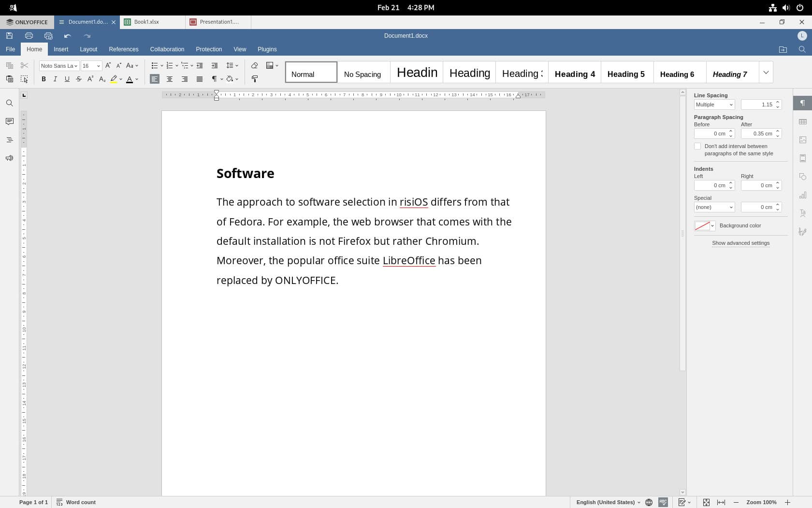Expand the styles gallery
Image resolution: width=812 pixels, height=508 pixels.
[766, 72]
